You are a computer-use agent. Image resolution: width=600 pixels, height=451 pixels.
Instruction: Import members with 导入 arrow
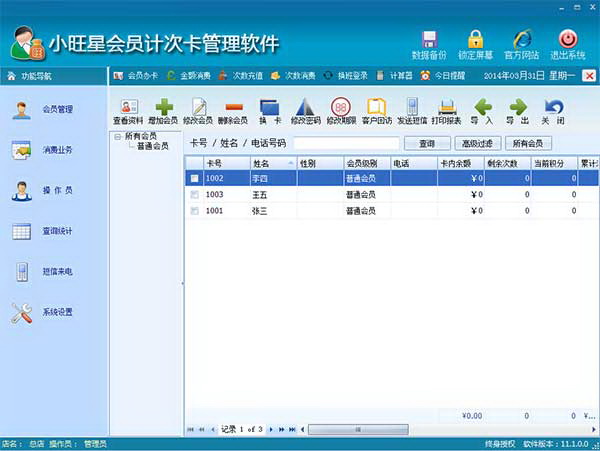(x=483, y=107)
